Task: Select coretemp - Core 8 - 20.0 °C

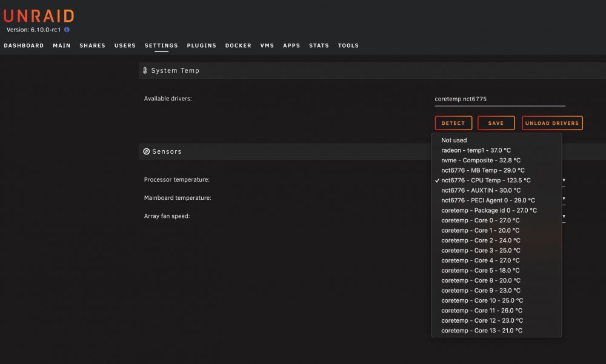Action: click(496, 281)
